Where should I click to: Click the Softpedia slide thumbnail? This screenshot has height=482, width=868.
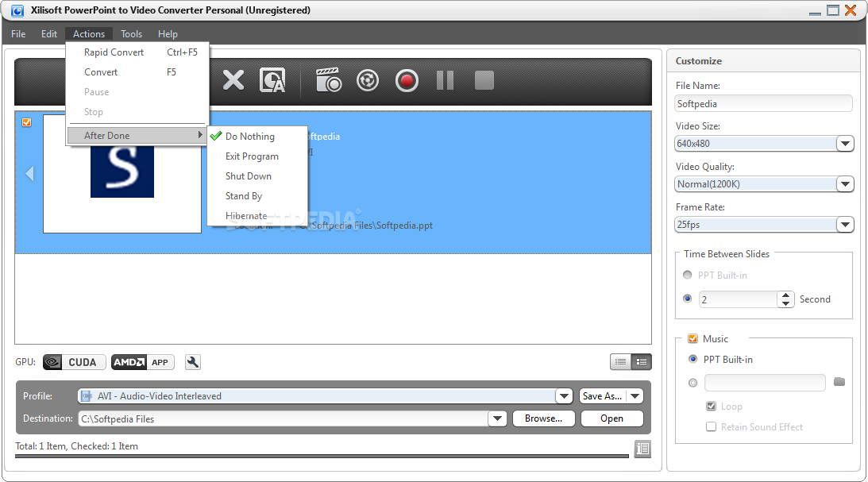[x=122, y=174]
